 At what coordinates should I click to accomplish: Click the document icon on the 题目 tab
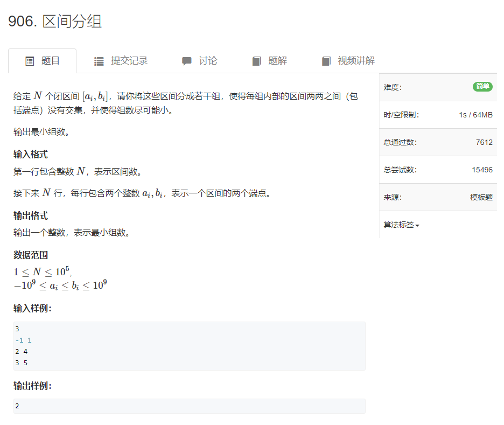click(x=30, y=61)
